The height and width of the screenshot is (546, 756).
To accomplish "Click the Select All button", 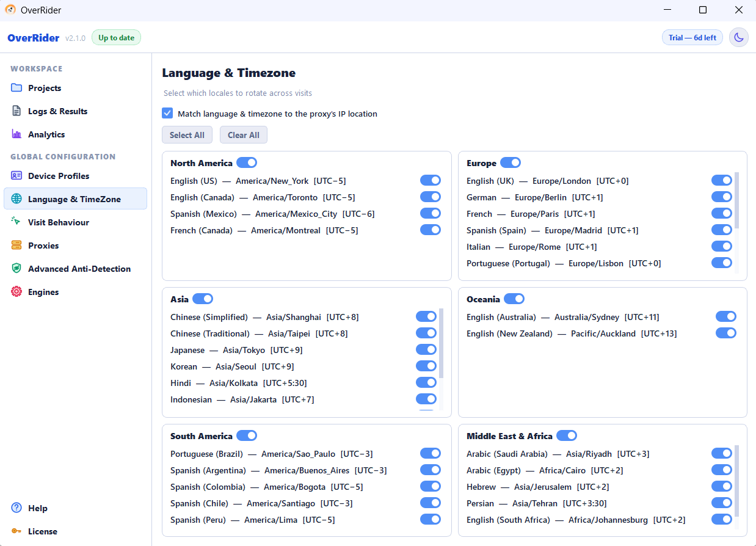I will [187, 135].
